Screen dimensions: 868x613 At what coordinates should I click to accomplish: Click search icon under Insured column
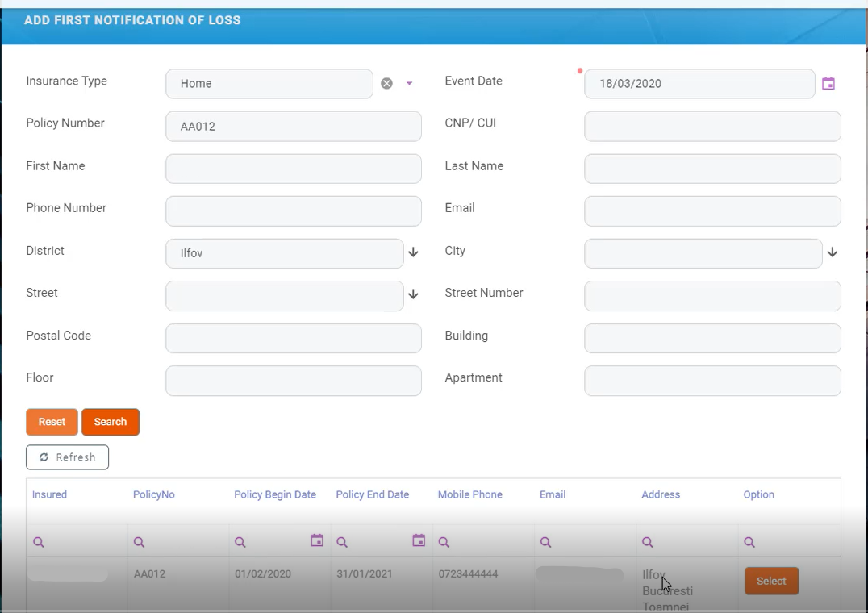coord(39,542)
